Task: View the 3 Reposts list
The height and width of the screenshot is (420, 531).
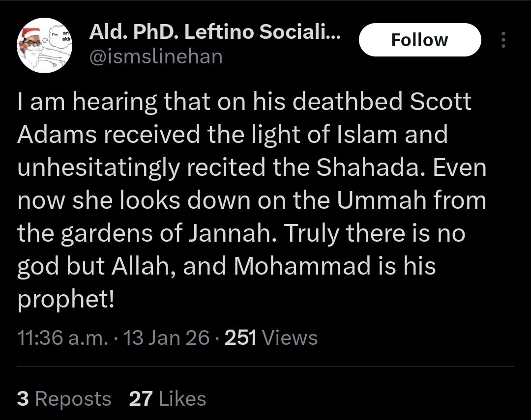Action: [64, 398]
